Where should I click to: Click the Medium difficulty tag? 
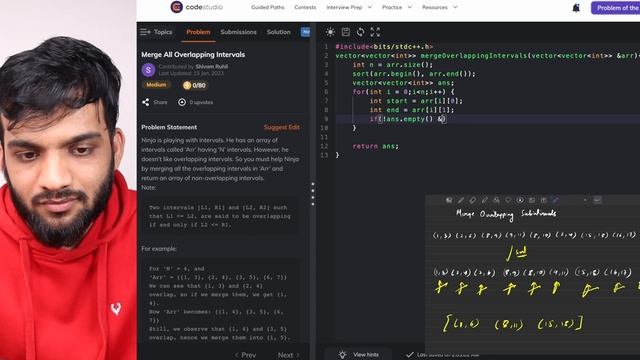pos(156,85)
